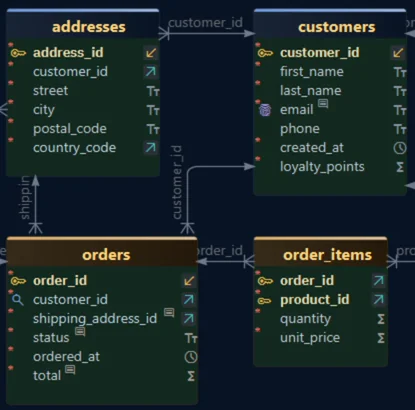415x410 pixels.
Task: Click the text type icon on last_name row
Action: coord(400,91)
